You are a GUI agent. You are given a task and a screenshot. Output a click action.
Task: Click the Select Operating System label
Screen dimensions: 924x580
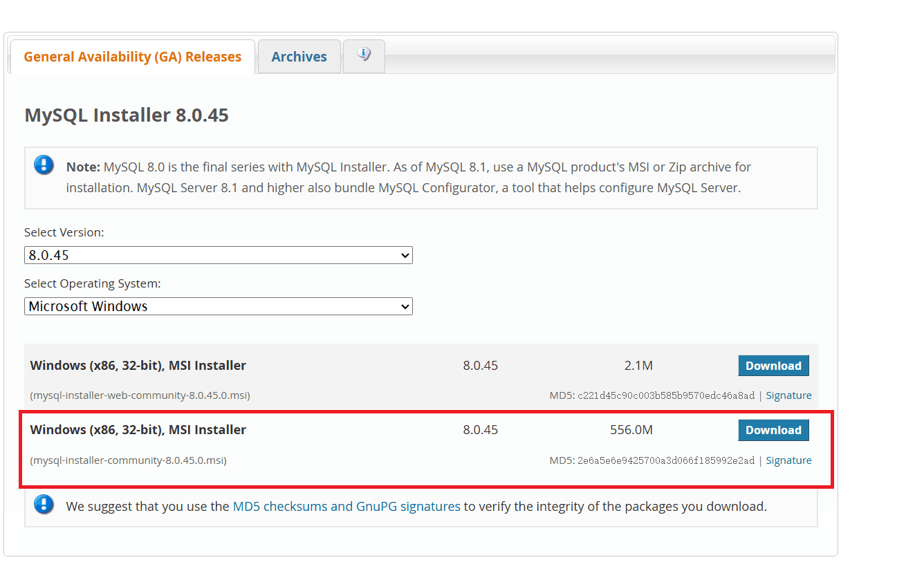point(93,284)
